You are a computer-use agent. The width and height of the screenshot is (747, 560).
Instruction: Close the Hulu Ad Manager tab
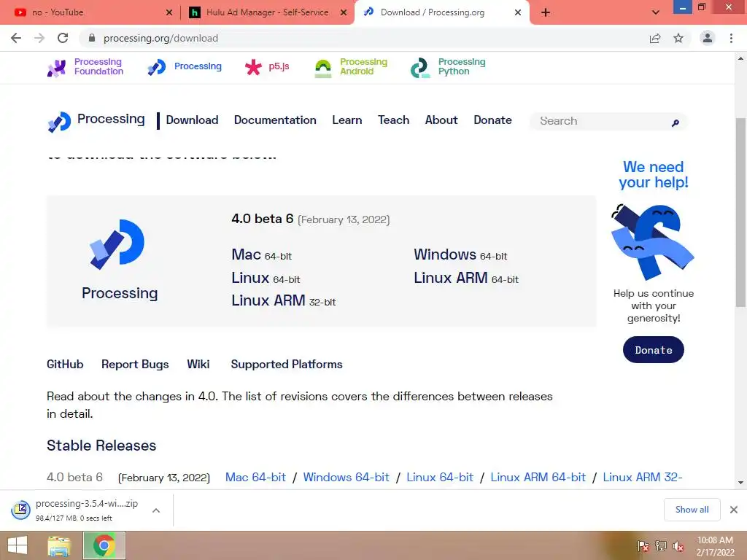(x=344, y=12)
